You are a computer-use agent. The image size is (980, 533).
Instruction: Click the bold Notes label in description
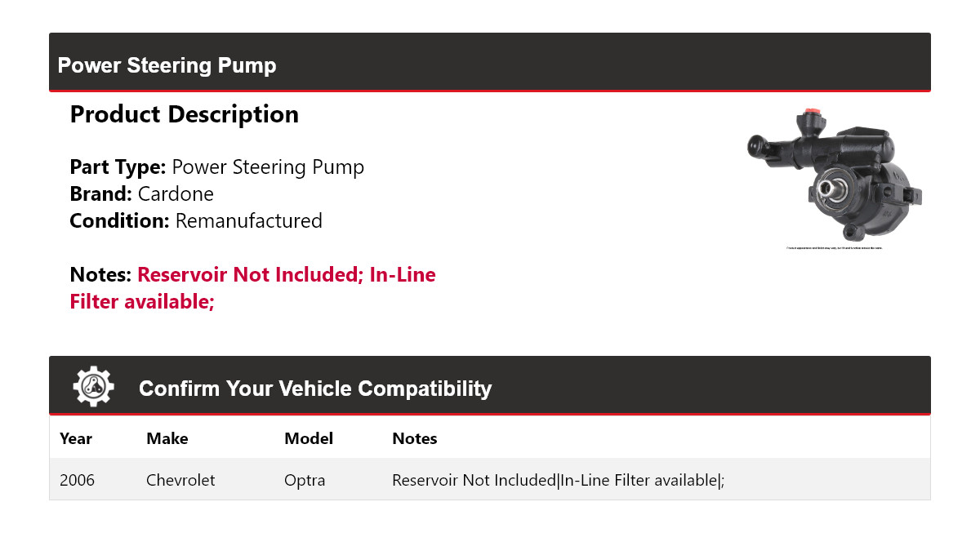point(100,275)
